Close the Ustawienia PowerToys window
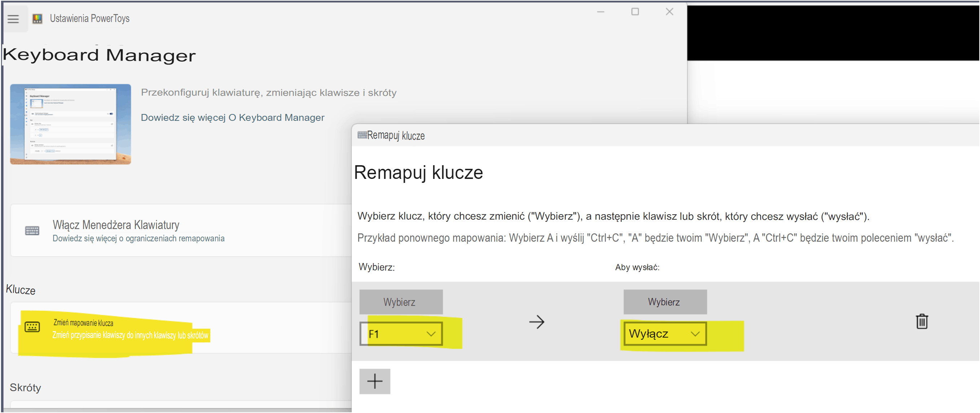This screenshot has width=980, height=413. click(x=669, y=12)
